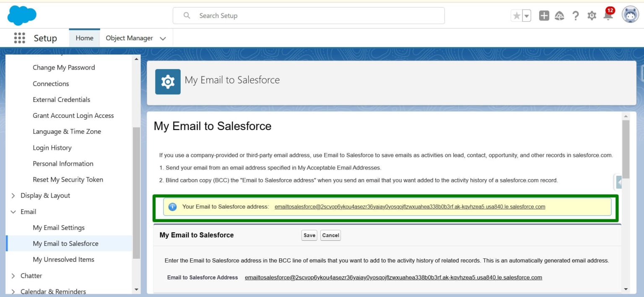Open the Trailhead guidance icon
Screen dimensions: 644x297
[x=559, y=16]
